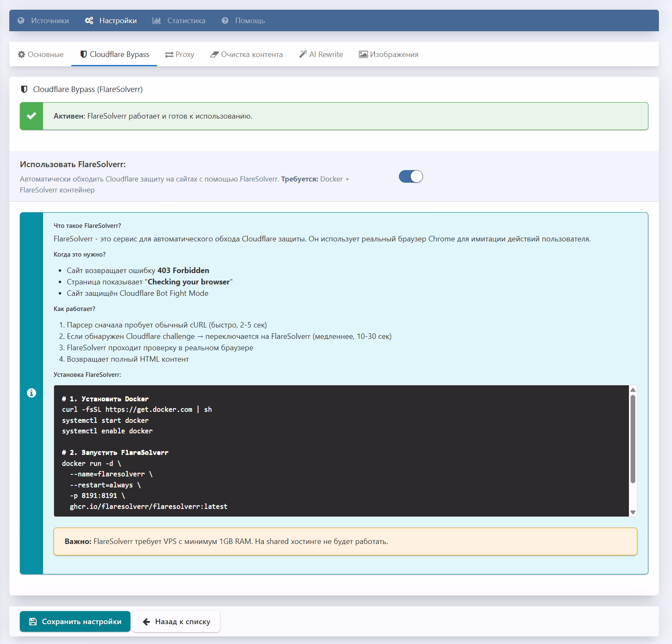Open the Основные settings tab
This screenshot has height=644, width=672.
(x=41, y=54)
